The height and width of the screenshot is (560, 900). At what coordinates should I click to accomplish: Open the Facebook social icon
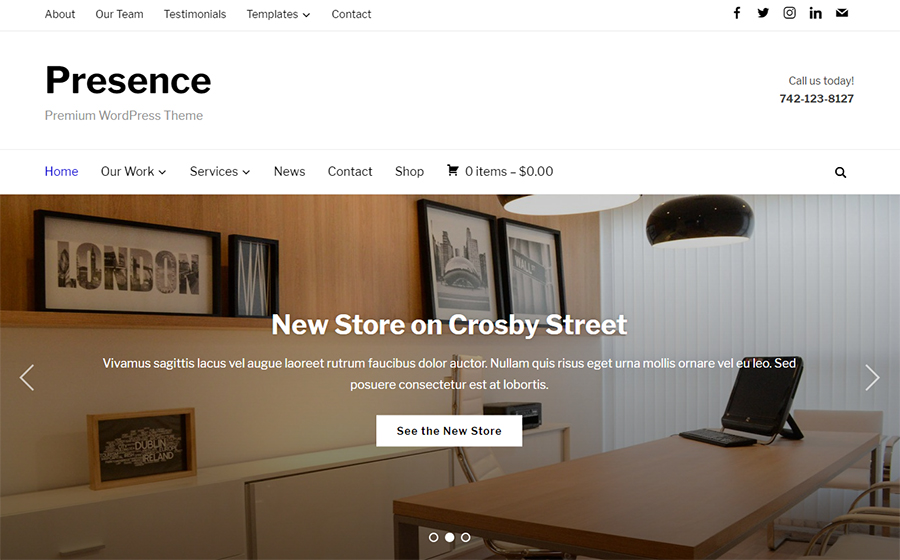[737, 13]
